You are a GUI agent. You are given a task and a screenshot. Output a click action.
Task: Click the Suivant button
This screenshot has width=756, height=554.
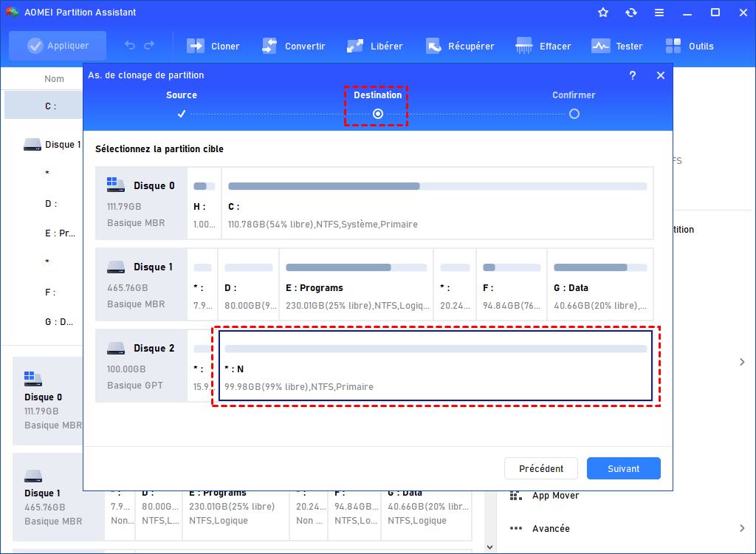[623, 468]
